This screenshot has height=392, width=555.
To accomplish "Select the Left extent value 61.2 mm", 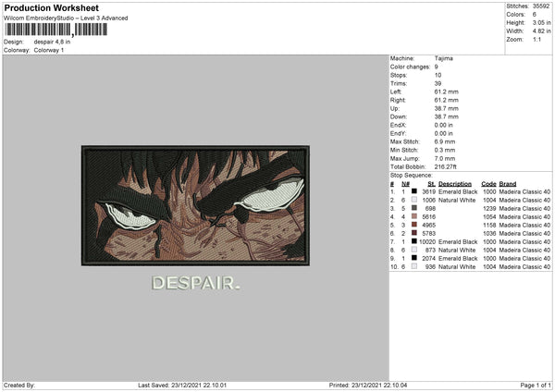I will coord(447,92).
